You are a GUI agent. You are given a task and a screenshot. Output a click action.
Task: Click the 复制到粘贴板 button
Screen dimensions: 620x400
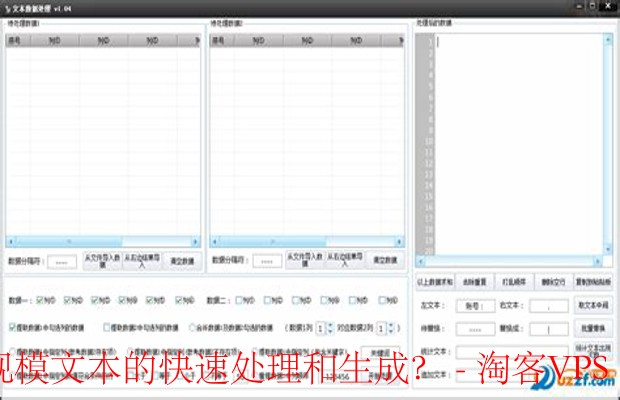pos(593,282)
